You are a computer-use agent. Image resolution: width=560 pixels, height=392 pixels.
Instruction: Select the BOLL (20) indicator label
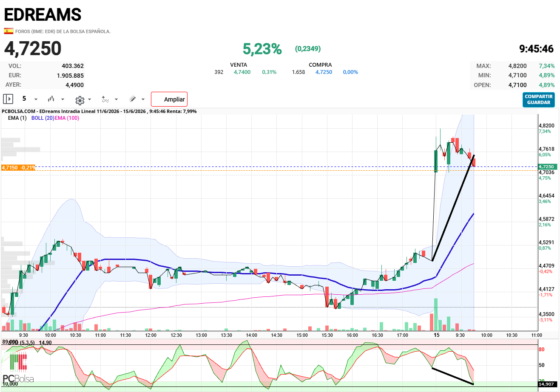click(x=43, y=118)
